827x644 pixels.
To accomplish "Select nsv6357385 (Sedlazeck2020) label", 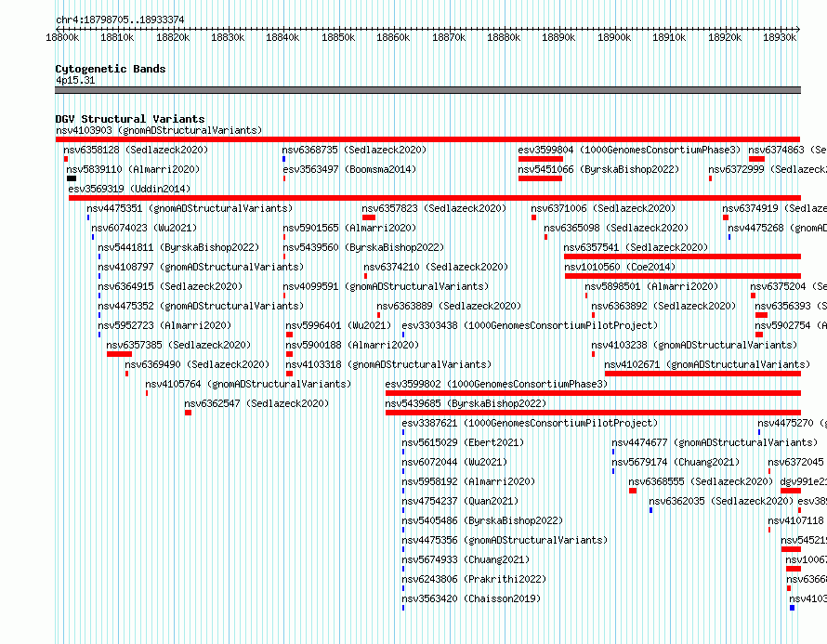I will (x=178, y=345).
